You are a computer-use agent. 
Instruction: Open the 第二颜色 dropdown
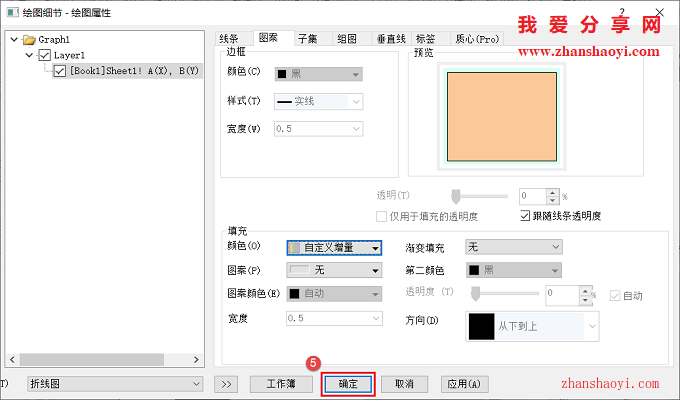tap(514, 270)
